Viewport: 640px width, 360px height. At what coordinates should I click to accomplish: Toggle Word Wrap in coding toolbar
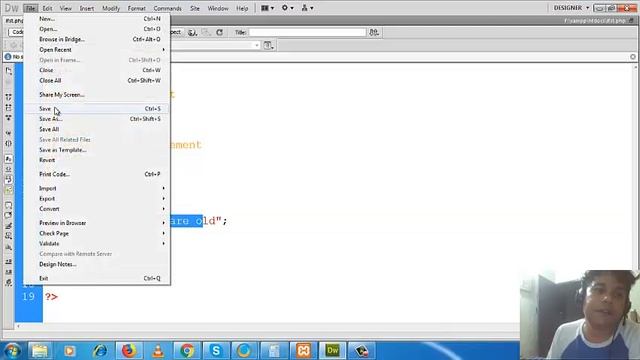9,179
